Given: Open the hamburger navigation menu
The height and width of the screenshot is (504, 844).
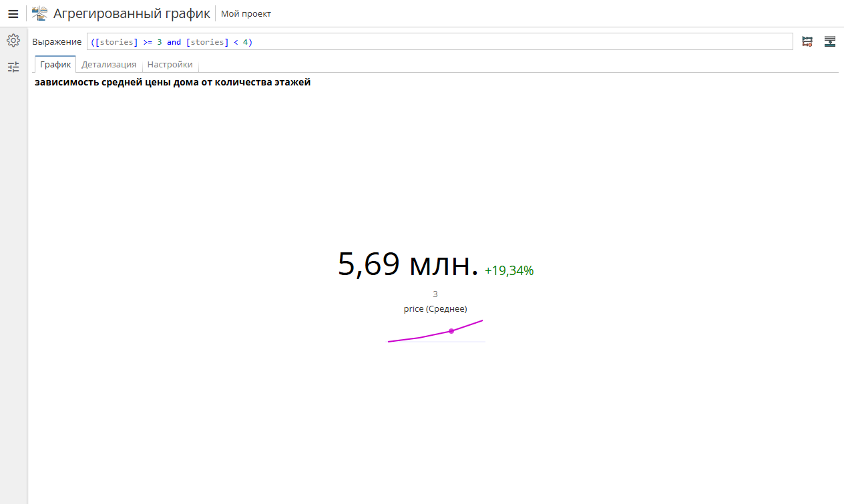Looking at the screenshot, I should click(13, 13).
